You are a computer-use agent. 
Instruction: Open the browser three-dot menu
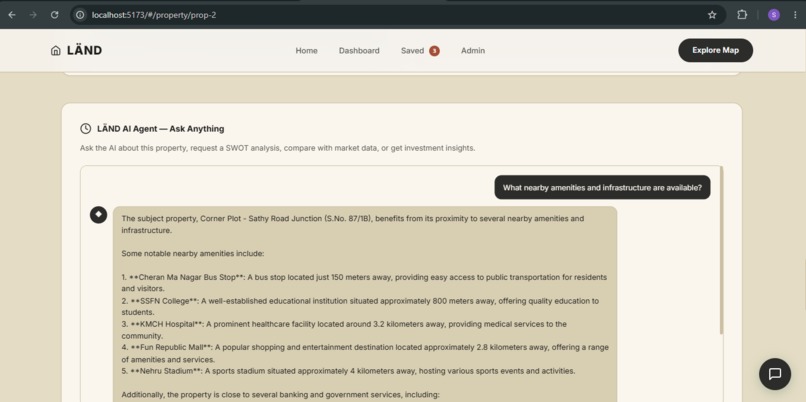[795, 15]
